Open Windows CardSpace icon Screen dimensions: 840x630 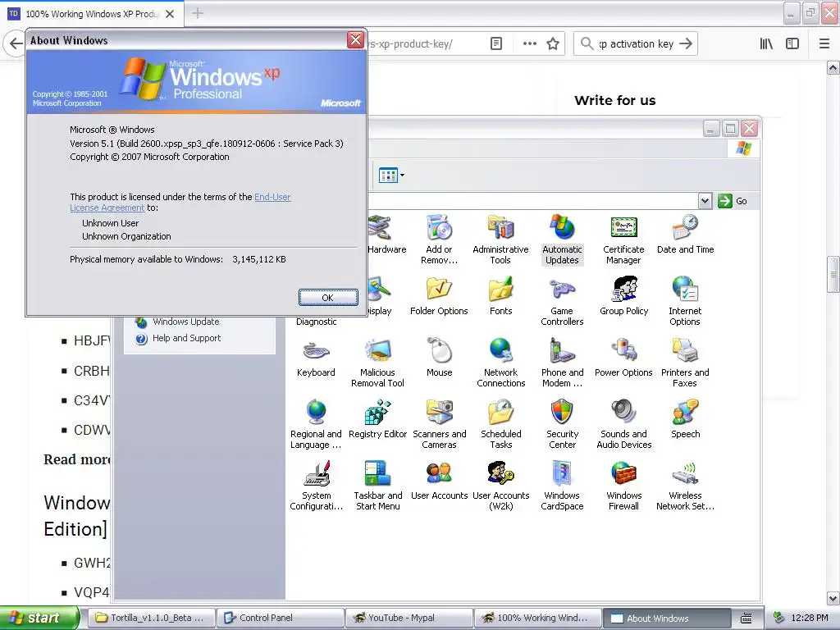pos(562,486)
